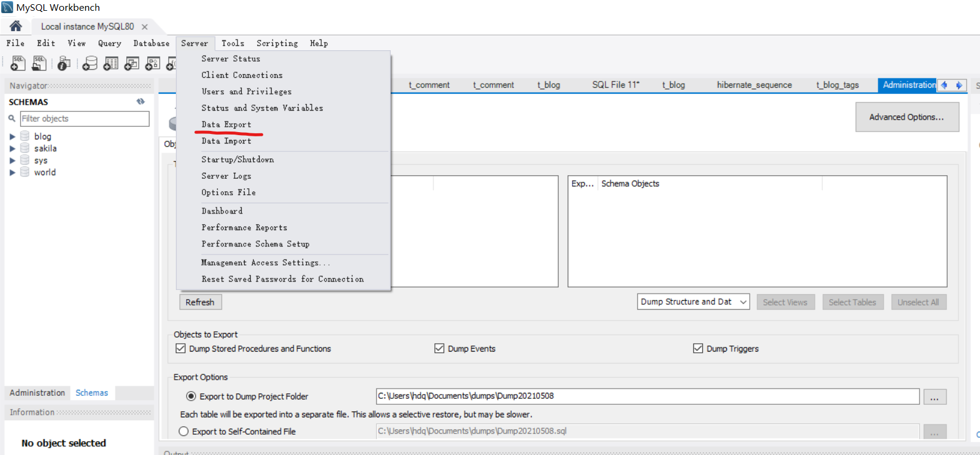Open the Scripting menu
The image size is (980, 455).
click(277, 43)
